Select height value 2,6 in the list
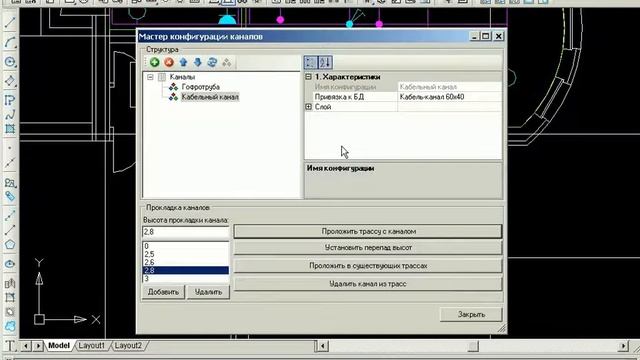640x360 pixels. (x=186, y=262)
